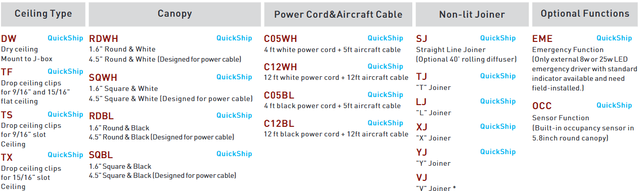
Task: Choose the VJ "V" Joiner code
Action: (421, 177)
